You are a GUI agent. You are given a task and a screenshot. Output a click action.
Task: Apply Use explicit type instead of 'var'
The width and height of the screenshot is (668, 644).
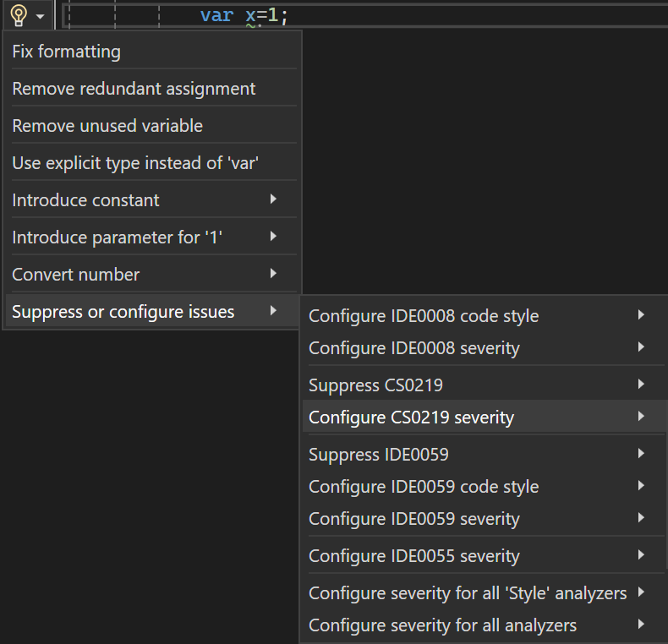click(x=135, y=163)
